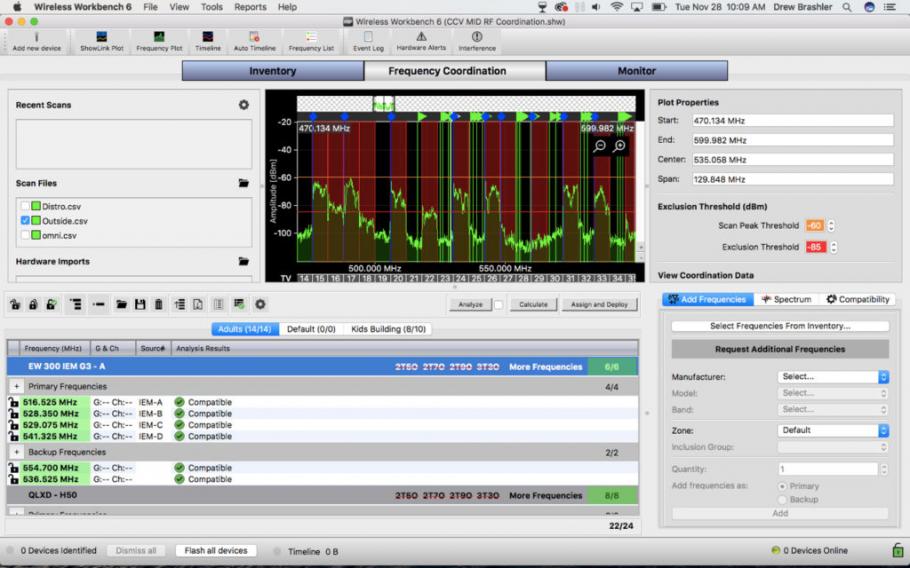Image resolution: width=910 pixels, height=568 pixels.
Task: Click the list with green check icon
Action: coord(239,304)
